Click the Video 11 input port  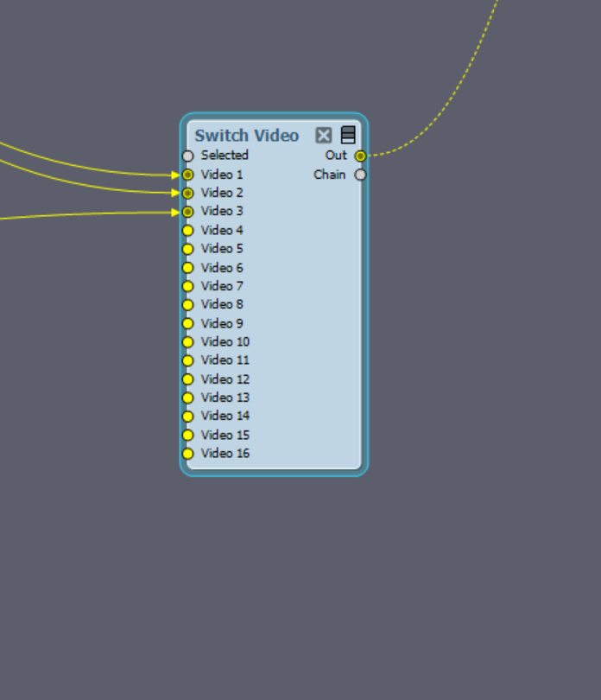pos(188,360)
